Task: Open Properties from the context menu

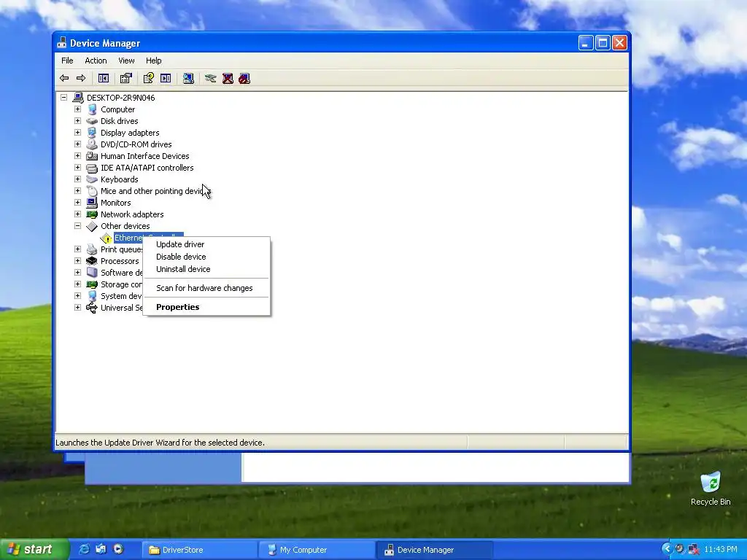Action: (206, 307)
